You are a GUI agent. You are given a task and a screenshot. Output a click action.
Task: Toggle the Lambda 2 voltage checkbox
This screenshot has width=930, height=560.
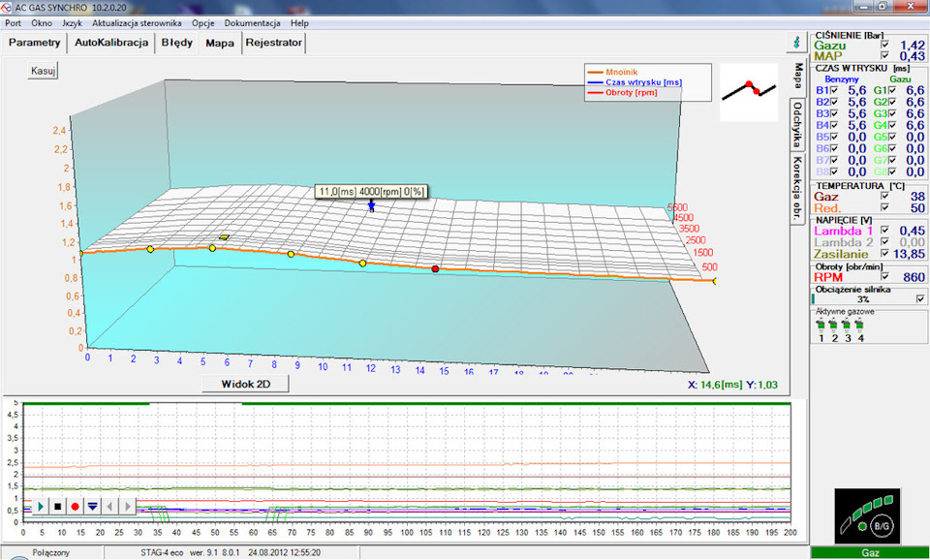(884, 242)
